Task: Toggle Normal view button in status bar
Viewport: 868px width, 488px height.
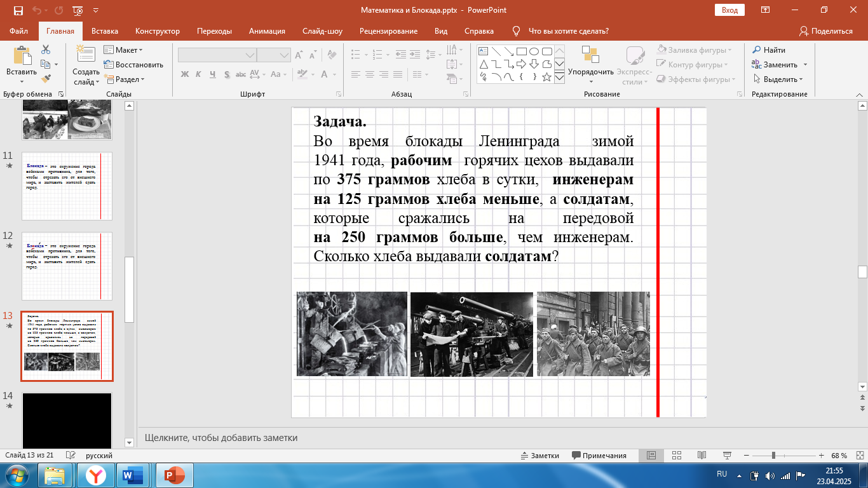Action: tap(651, 456)
